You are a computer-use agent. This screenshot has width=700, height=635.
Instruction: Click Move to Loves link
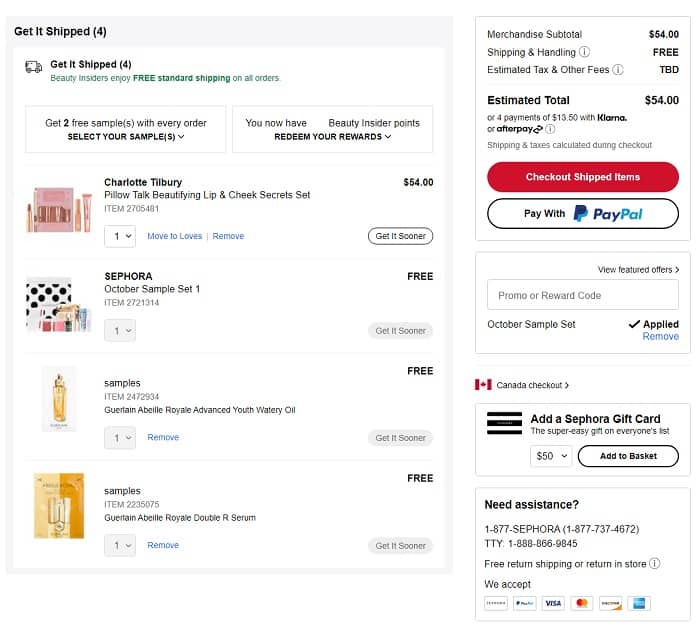pyautogui.click(x=174, y=236)
